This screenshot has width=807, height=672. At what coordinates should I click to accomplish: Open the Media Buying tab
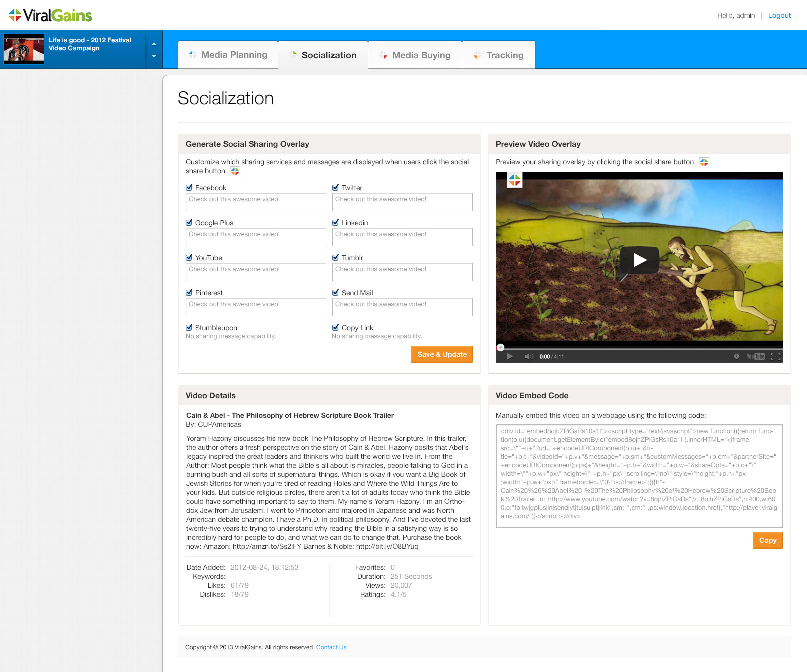tap(415, 55)
